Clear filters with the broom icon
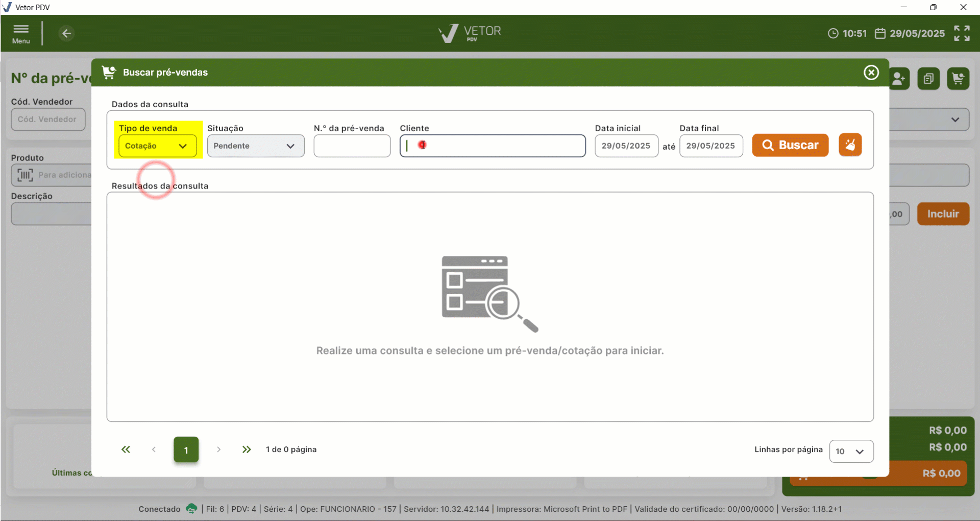The image size is (980, 521). (850, 145)
